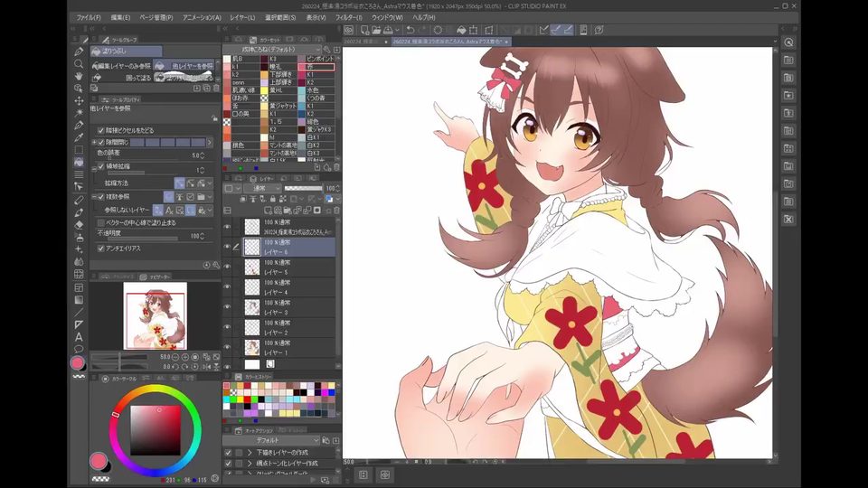Select the Eyedropper tool
This screenshot has width=868, height=488.
coord(80,137)
